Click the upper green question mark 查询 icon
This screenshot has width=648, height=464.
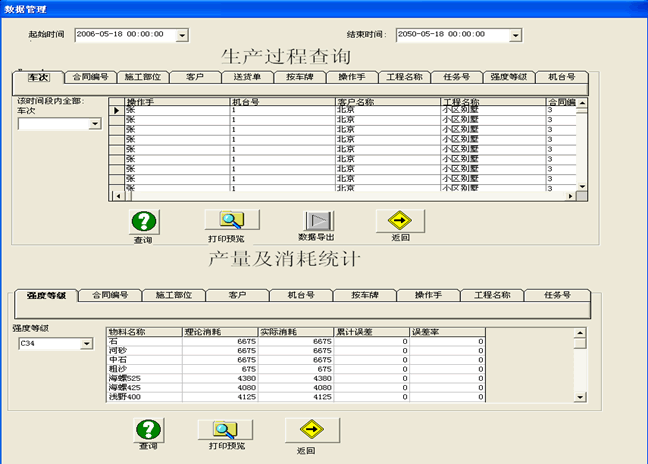pos(144,221)
